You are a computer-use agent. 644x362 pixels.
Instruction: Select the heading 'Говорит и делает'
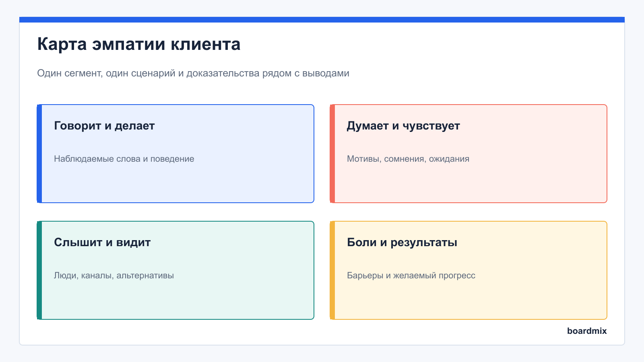point(104,126)
